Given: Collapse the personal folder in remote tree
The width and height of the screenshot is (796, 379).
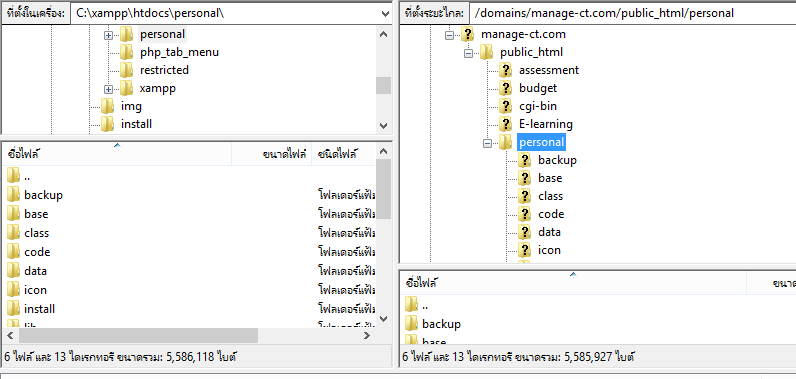Looking at the screenshot, I should click(487, 144).
